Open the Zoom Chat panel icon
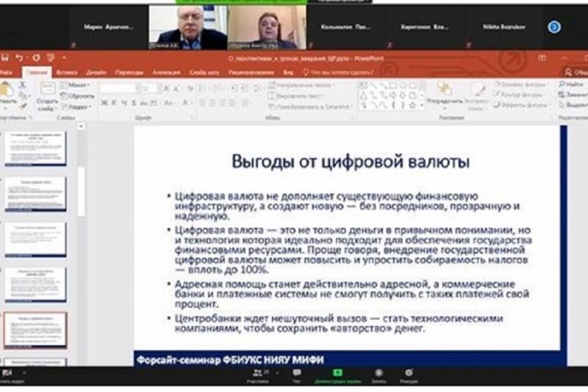The image size is (588, 392). (x=297, y=376)
